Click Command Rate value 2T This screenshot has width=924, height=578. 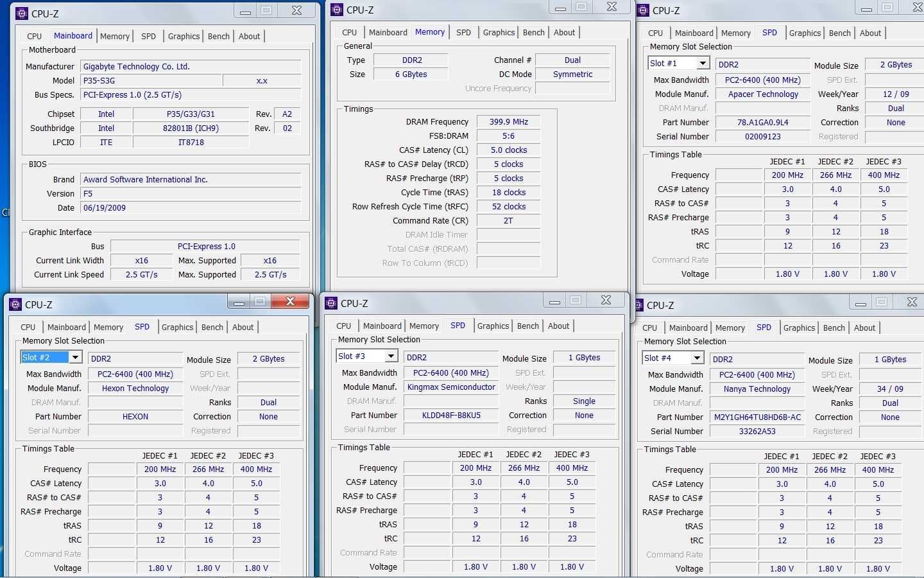tap(508, 220)
